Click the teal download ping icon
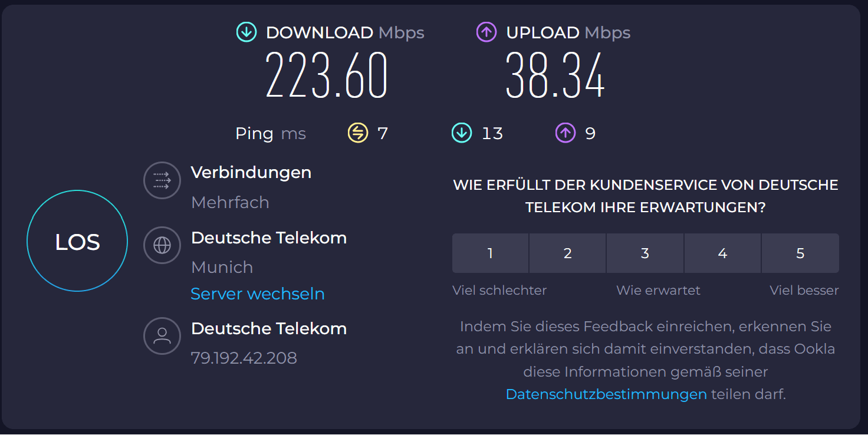Screen dimensions: 868x435 tap(461, 133)
